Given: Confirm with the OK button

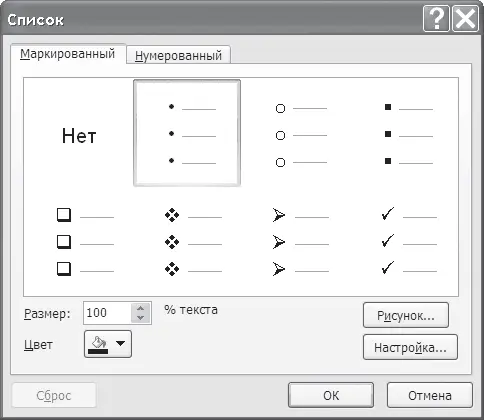Looking at the screenshot, I should [x=331, y=395].
